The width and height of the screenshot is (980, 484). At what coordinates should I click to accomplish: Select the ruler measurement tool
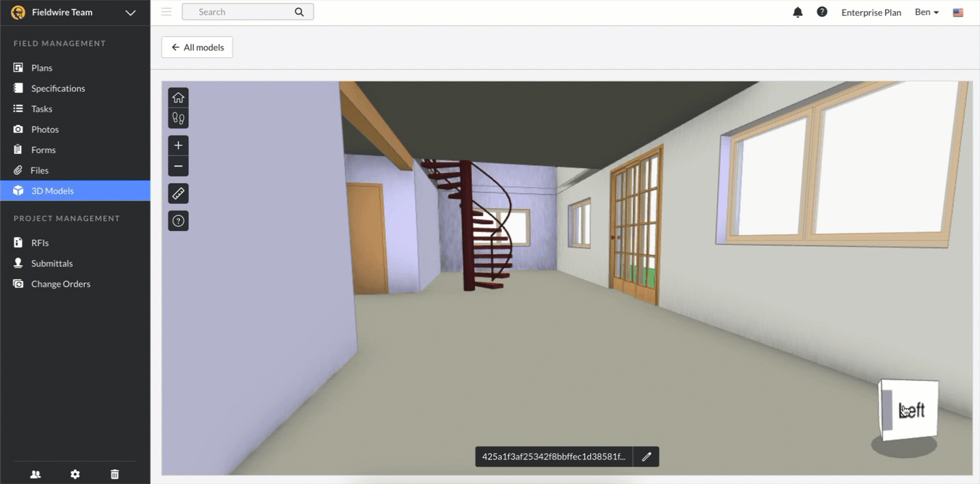[178, 194]
